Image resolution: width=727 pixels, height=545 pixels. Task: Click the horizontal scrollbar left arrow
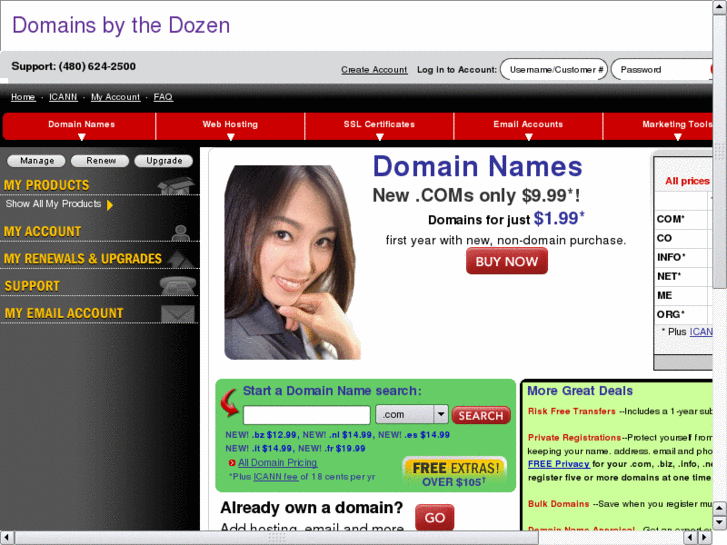click(x=6, y=538)
